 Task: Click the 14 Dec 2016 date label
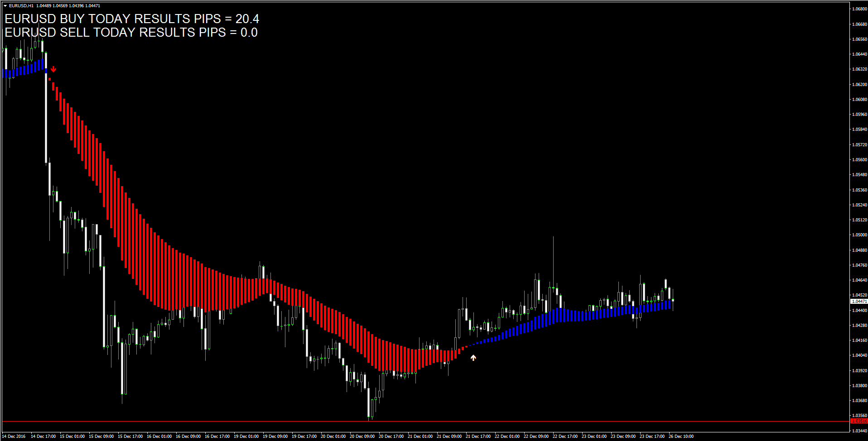[x=14, y=436]
